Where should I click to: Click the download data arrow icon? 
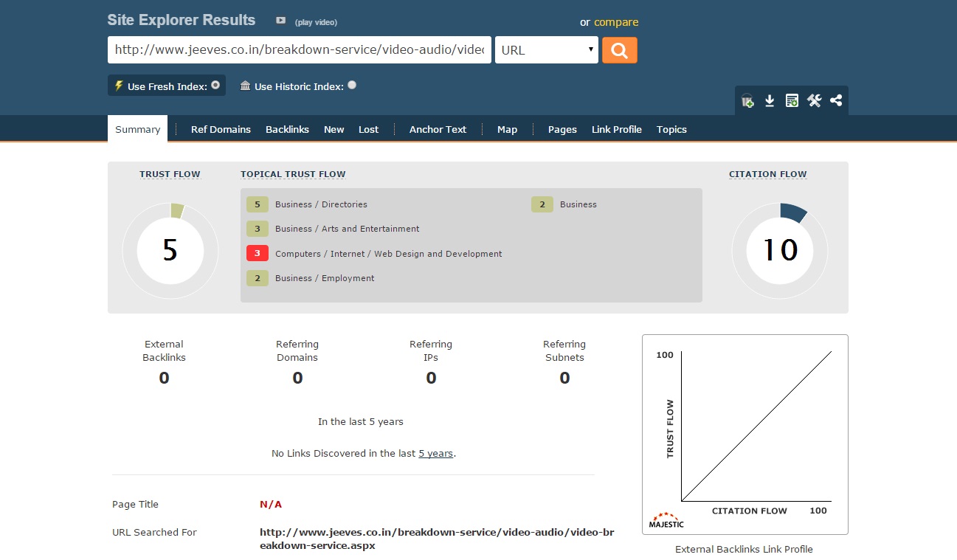[770, 100]
